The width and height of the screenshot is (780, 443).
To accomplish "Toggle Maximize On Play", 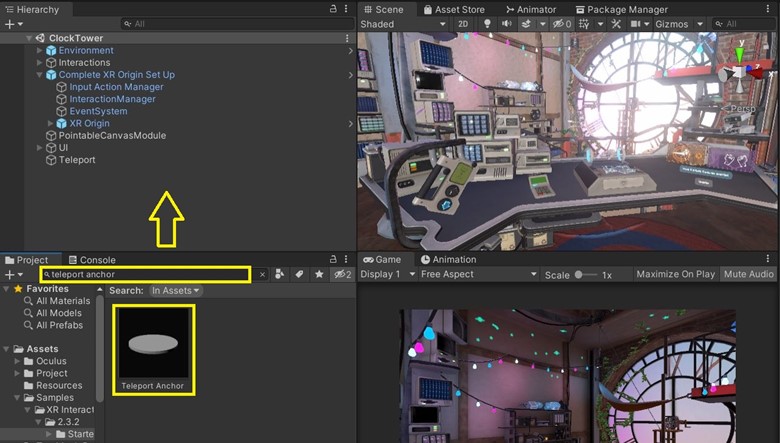I will click(675, 274).
